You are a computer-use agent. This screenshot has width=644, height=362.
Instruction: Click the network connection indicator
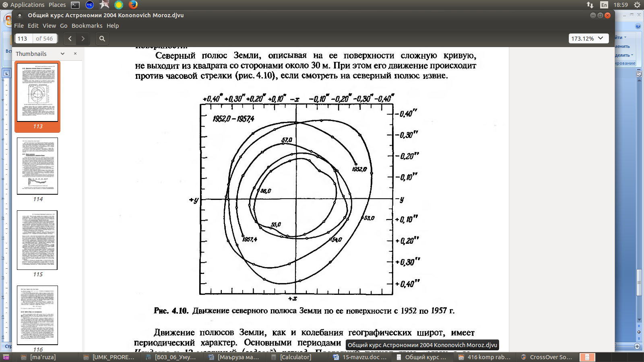590,5
